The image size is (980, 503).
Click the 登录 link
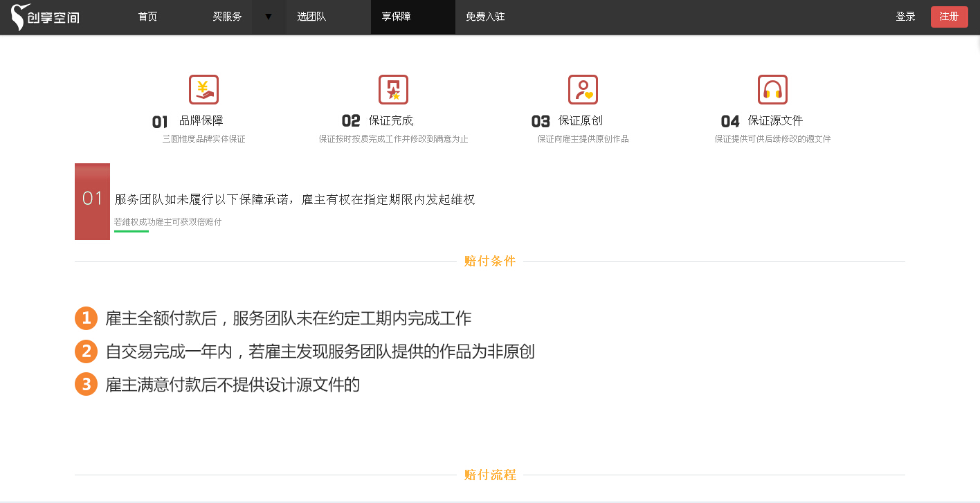click(905, 17)
